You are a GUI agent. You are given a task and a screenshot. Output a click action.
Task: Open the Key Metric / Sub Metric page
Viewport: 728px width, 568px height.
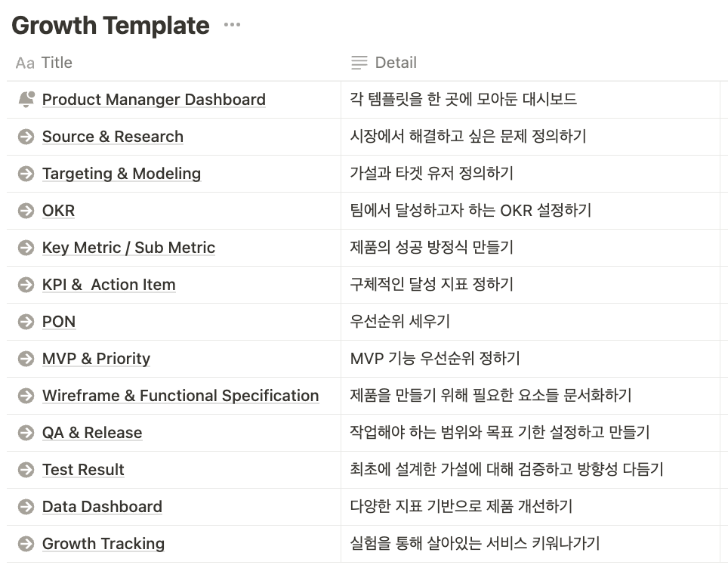(x=129, y=248)
